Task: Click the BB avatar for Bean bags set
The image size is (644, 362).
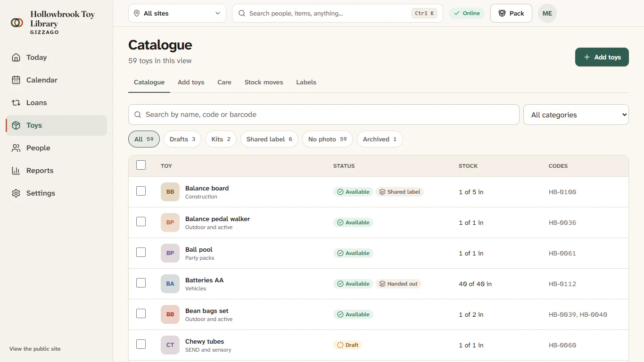Action: coord(170,314)
